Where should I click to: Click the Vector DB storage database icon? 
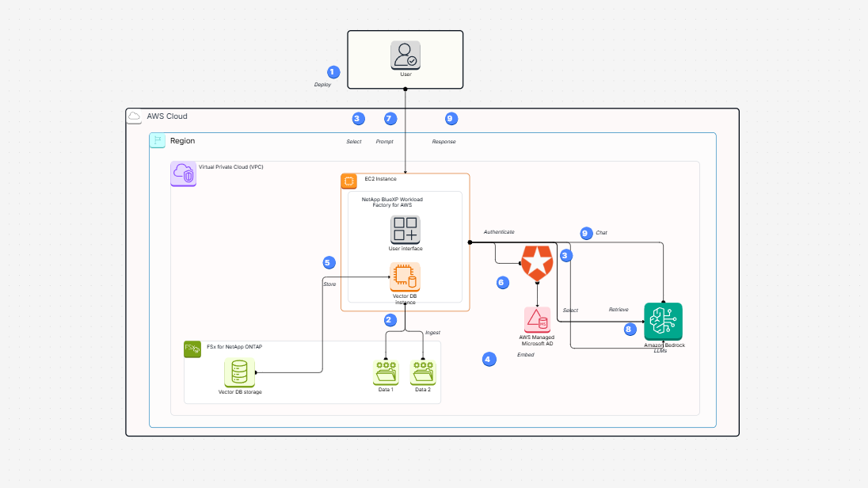click(x=239, y=372)
